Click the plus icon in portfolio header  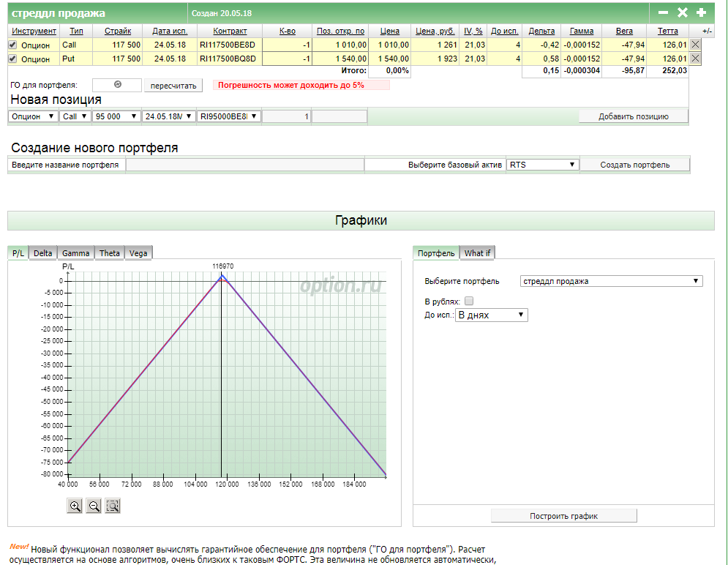point(701,12)
